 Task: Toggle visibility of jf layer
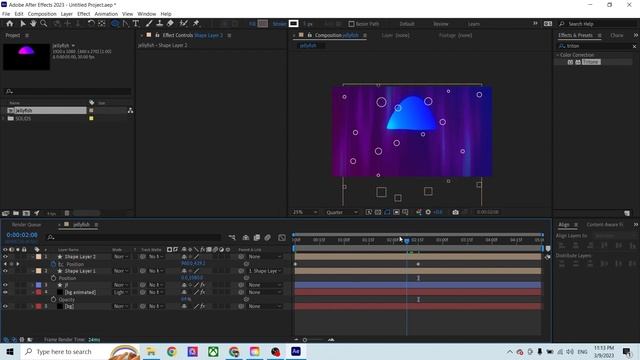(5, 285)
